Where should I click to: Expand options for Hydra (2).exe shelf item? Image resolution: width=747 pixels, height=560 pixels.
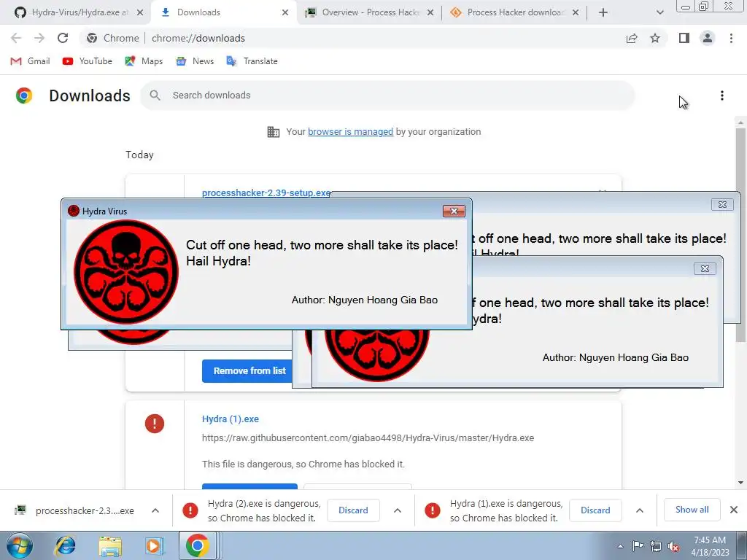click(398, 510)
